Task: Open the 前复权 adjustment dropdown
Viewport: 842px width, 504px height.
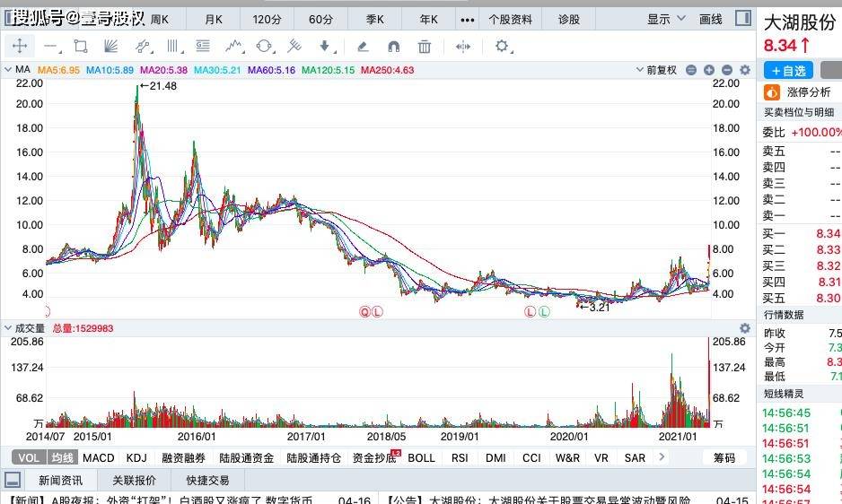Action: click(656, 70)
